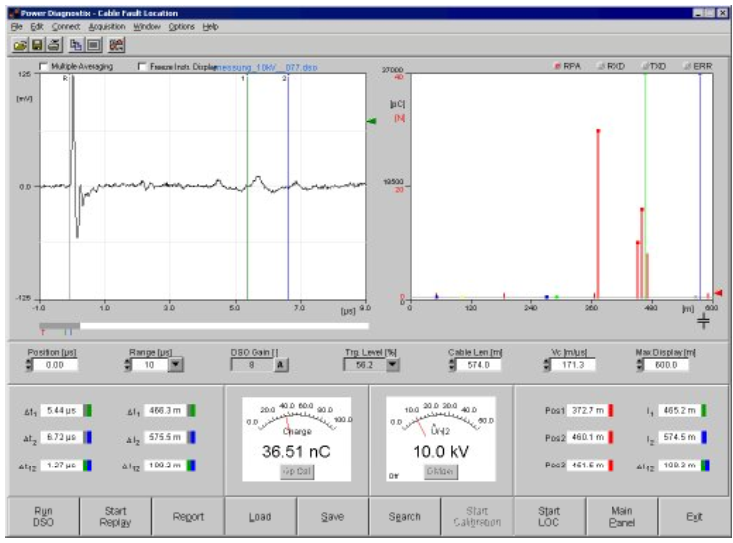Click the Vc field showing 171.3
The width and height of the screenshot is (733, 543).
pyautogui.click(x=573, y=365)
